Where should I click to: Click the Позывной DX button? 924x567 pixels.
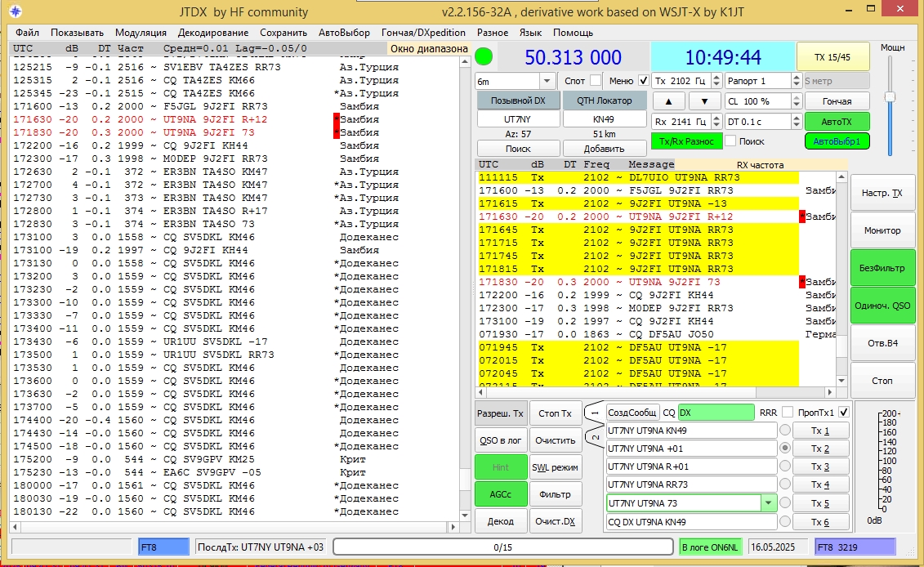point(518,100)
